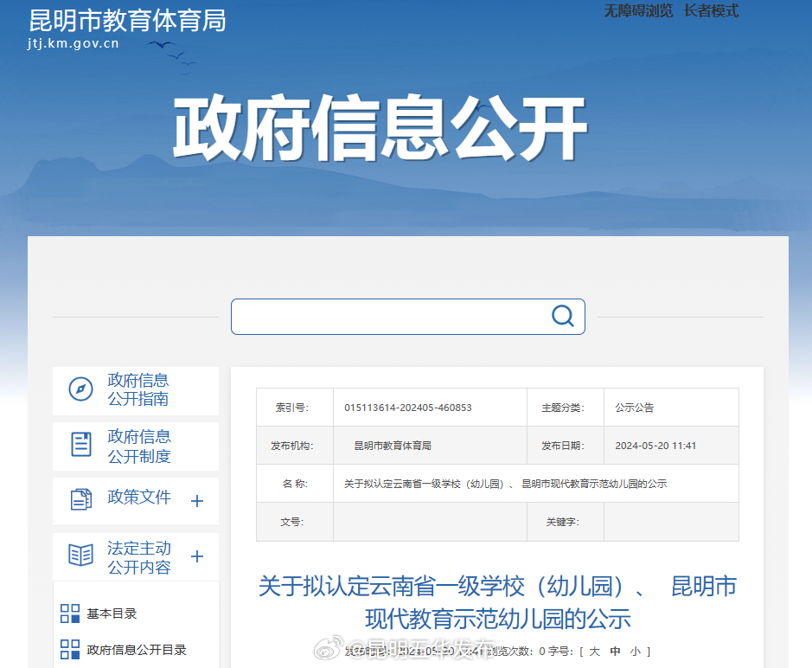Set font size to 大

[592, 651]
